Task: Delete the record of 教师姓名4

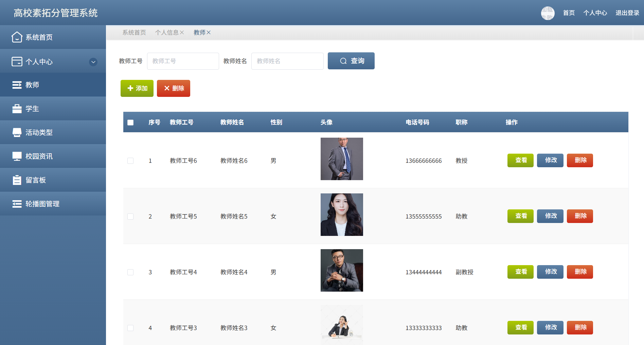Action: [x=580, y=272]
